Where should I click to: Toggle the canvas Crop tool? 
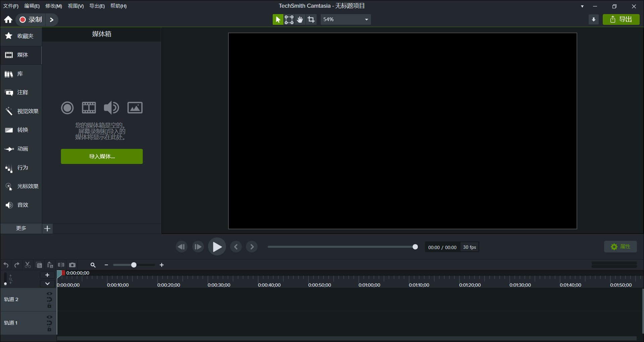click(x=311, y=19)
